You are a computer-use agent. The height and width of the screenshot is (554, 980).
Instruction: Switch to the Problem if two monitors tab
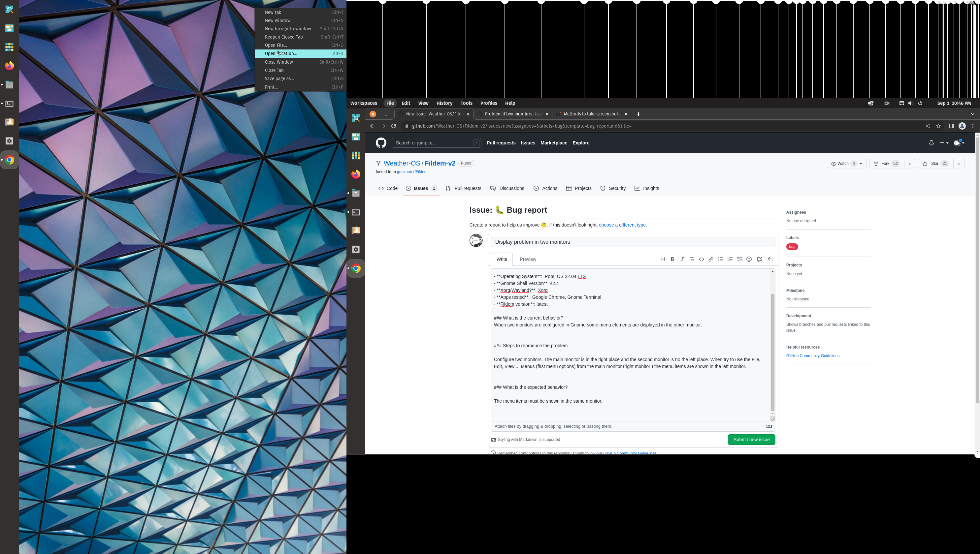click(x=513, y=114)
